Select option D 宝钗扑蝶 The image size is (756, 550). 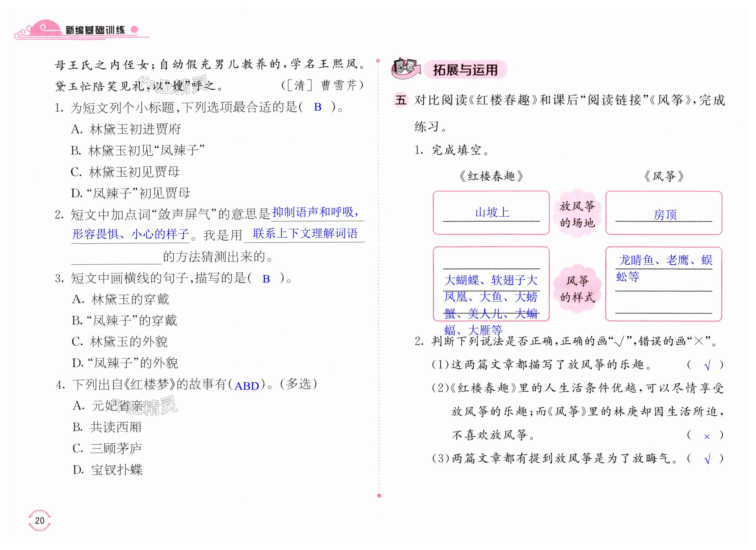click(108, 470)
